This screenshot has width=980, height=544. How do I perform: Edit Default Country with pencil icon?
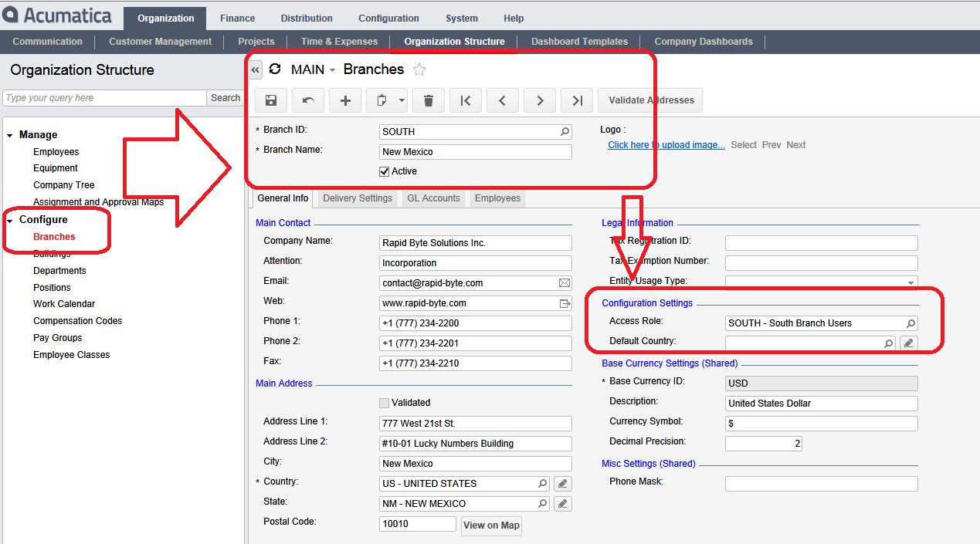909,343
